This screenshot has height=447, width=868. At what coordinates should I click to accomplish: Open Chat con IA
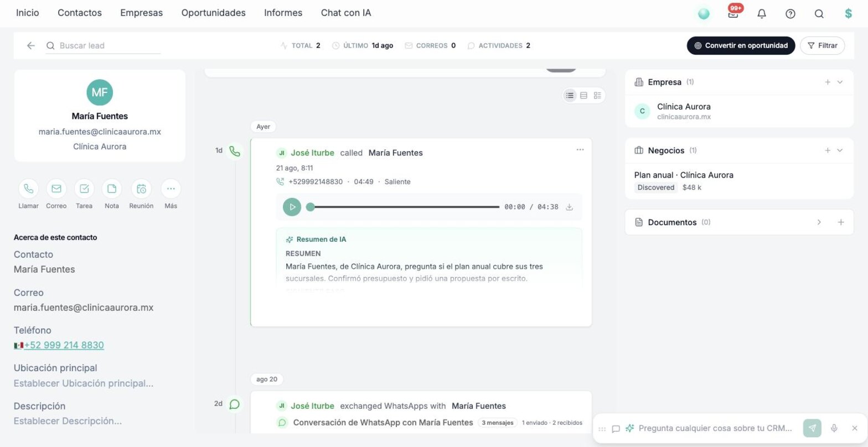pos(346,13)
